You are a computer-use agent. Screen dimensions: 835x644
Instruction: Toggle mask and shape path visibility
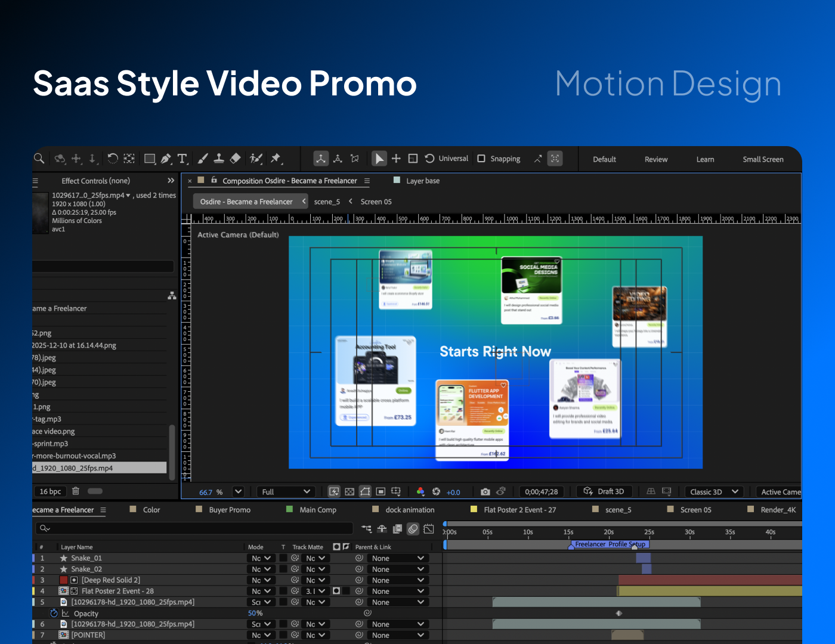pos(365,492)
